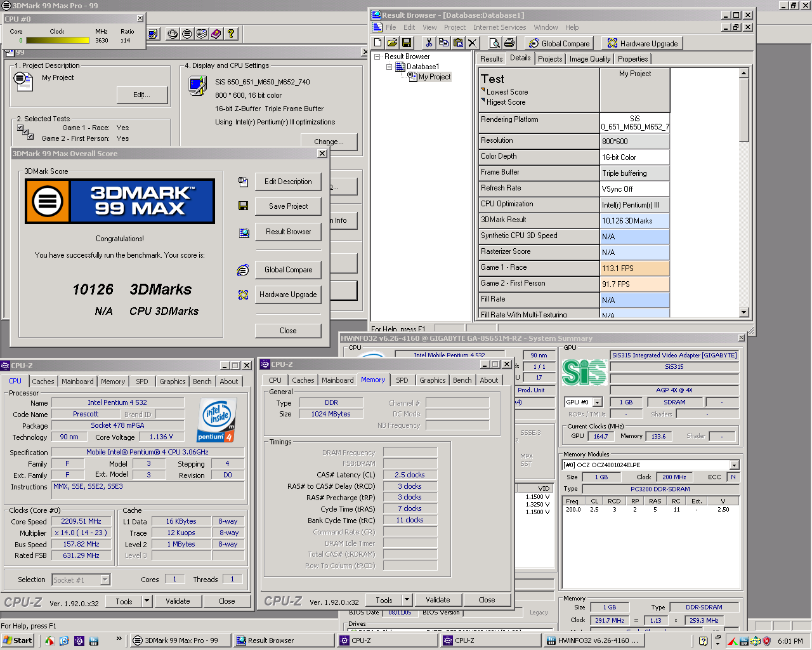Click Change... button in Display and CPU Settings

click(329, 141)
